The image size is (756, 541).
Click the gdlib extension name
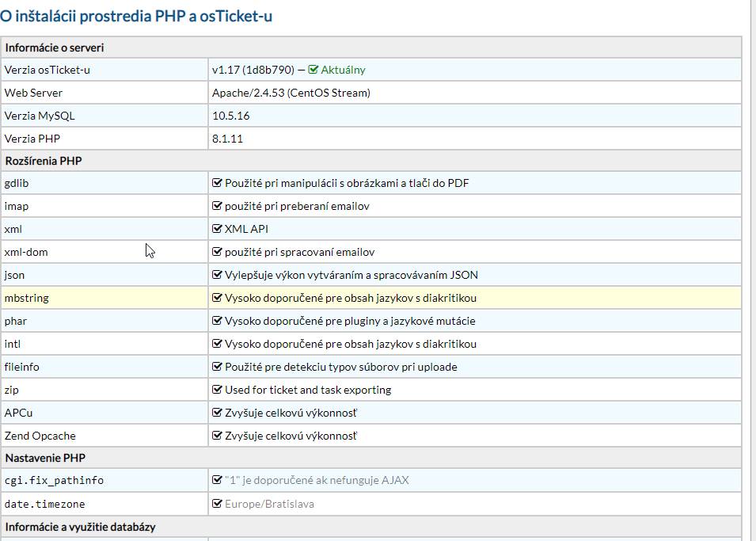click(17, 184)
